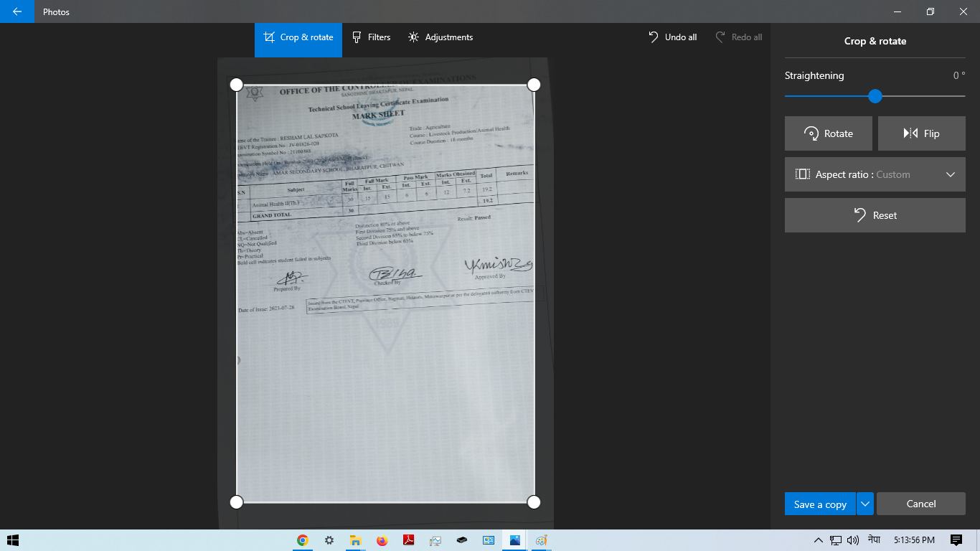The width and height of the screenshot is (980, 551).
Task: Click Save a copy
Action: (820, 504)
